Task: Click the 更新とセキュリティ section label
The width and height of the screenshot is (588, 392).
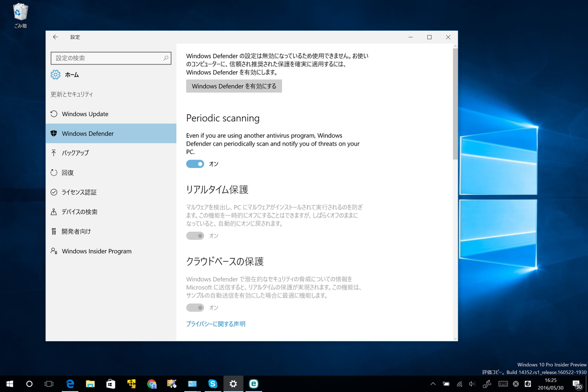Action: (x=72, y=94)
